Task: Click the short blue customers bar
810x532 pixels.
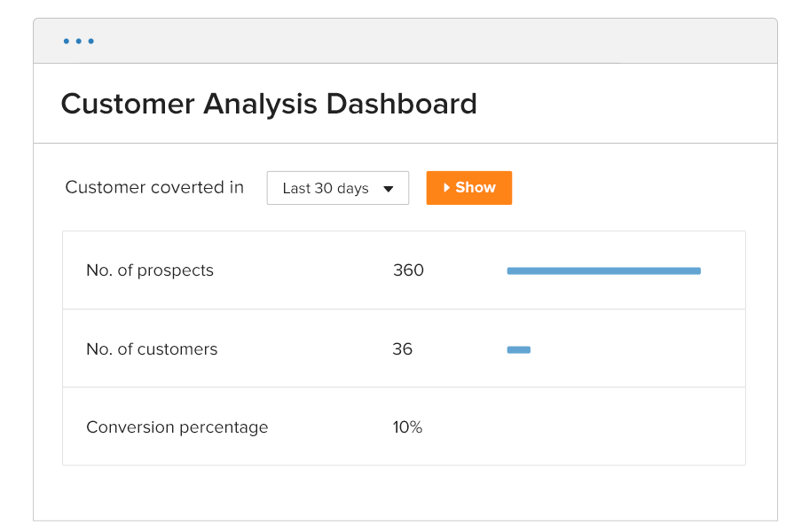Action: click(518, 349)
